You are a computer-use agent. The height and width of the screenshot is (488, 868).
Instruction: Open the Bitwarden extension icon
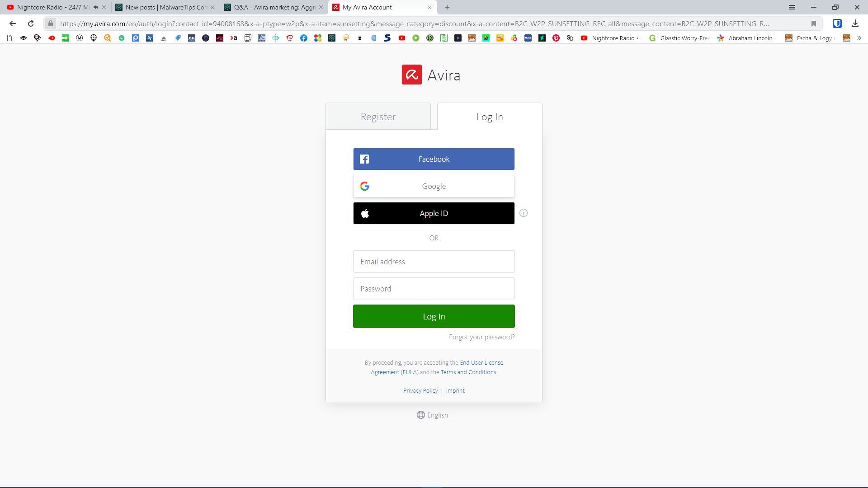pos(837,23)
